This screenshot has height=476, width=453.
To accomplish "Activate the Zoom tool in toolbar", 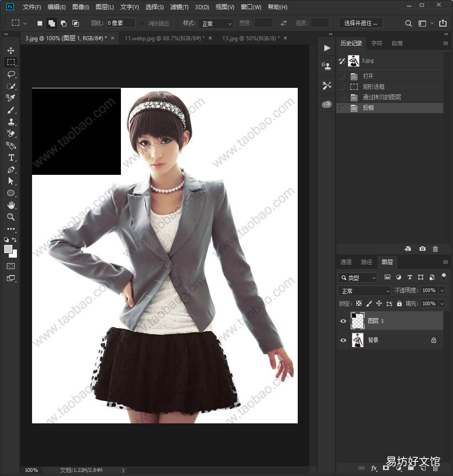I will tap(11, 217).
